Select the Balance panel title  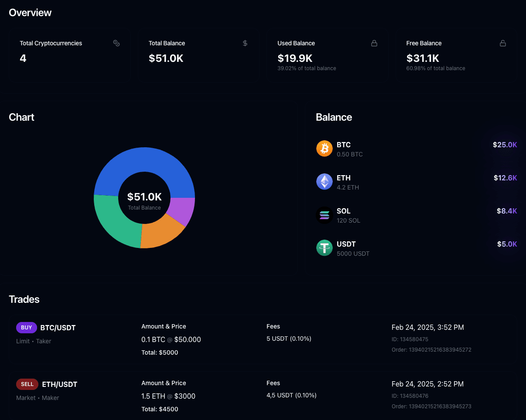[x=334, y=117]
